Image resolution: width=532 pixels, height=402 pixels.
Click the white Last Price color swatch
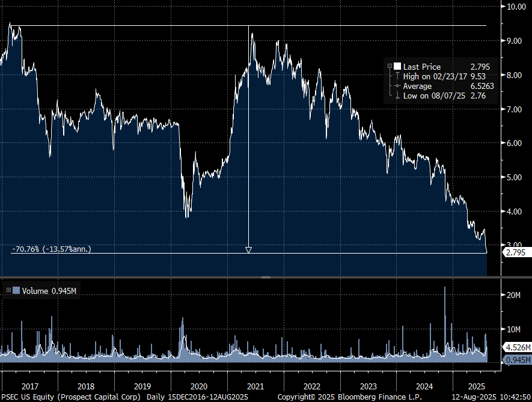click(x=397, y=67)
